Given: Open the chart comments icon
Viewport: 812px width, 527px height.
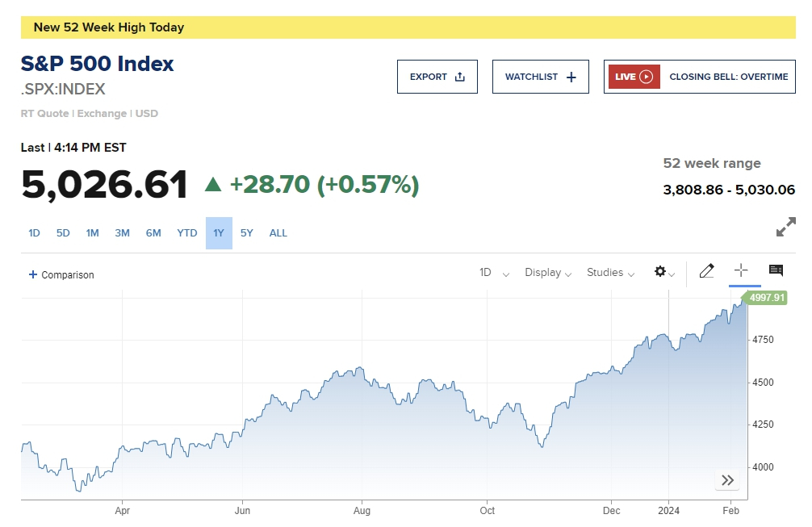Looking at the screenshot, I should click(x=776, y=271).
